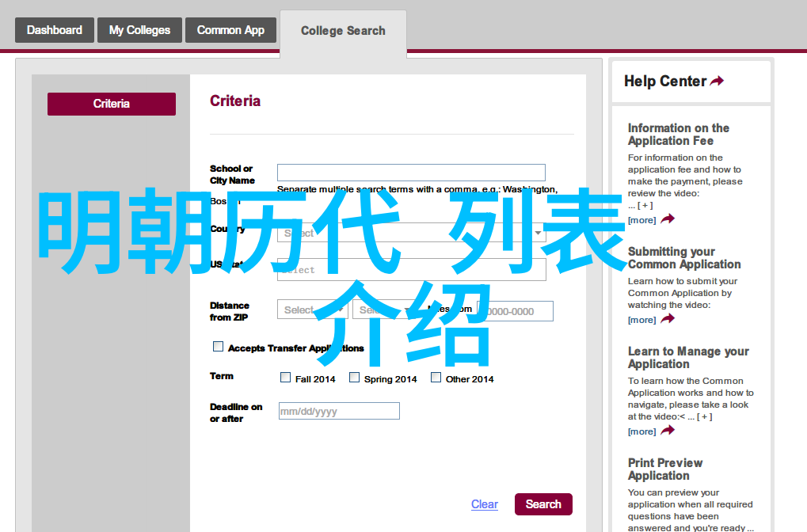The image size is (807, 532).
Task: Switch to My Colleges tab
Action: [139, 30]
